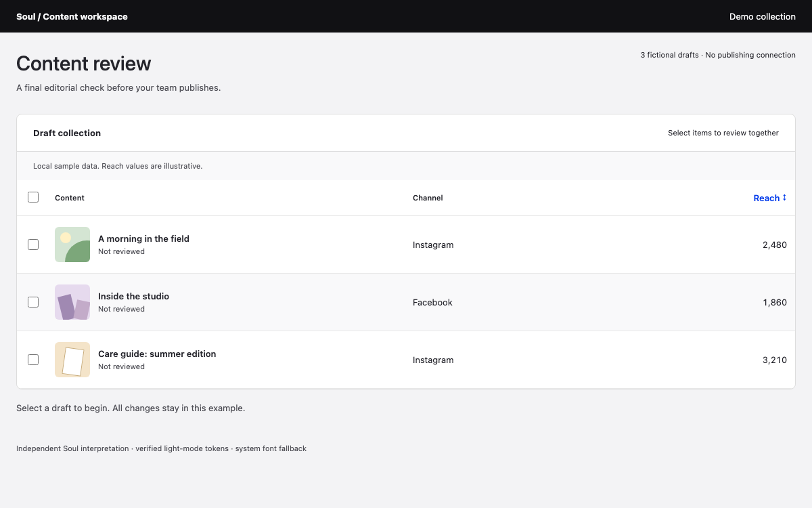Click the Channel column header
The width and height of the screenshot is (812, 508).
tap(428, 198)
